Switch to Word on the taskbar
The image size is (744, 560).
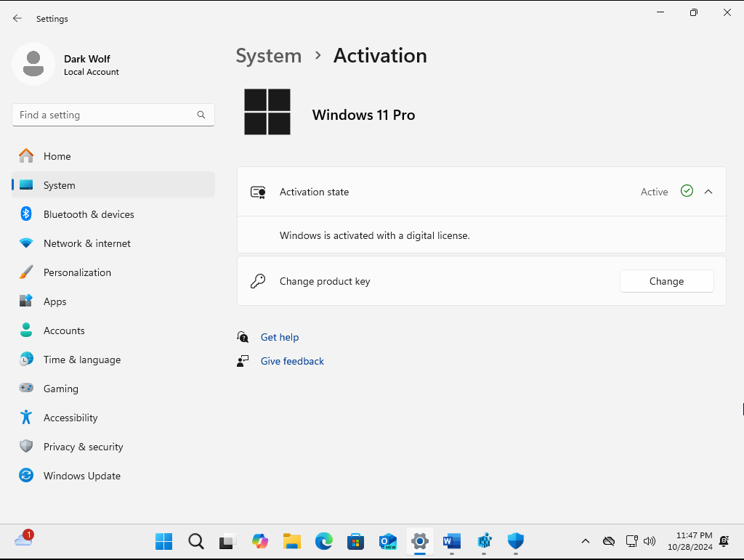pyautogui.click(x=452, y=541)
